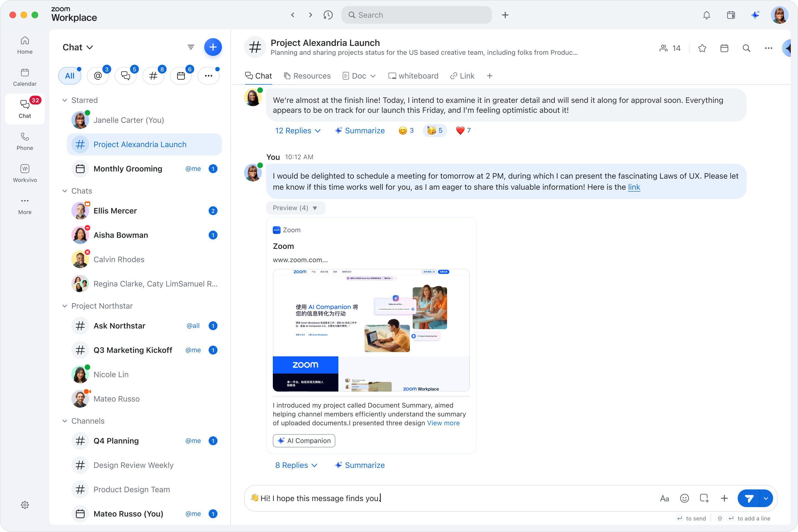Click View more in link preview

coord(443,423)
